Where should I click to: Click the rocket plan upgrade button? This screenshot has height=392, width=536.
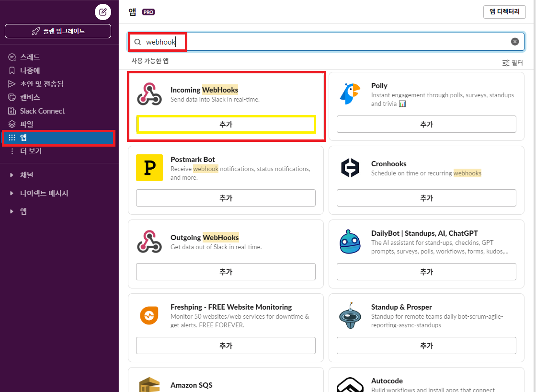(58, 31)
